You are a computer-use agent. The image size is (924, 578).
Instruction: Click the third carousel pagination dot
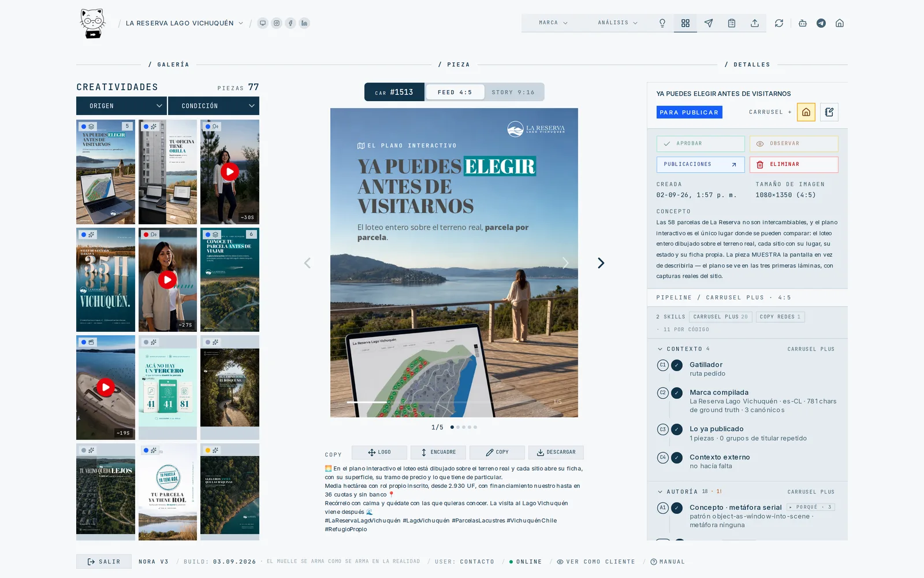[x=464, y=427]
